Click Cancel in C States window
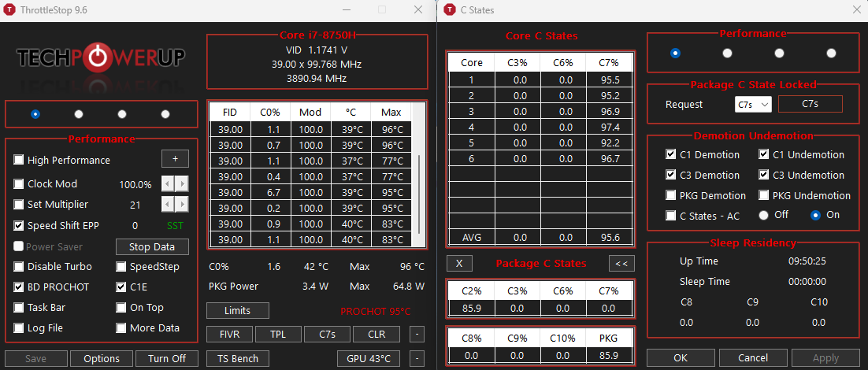 pos(753,358)
